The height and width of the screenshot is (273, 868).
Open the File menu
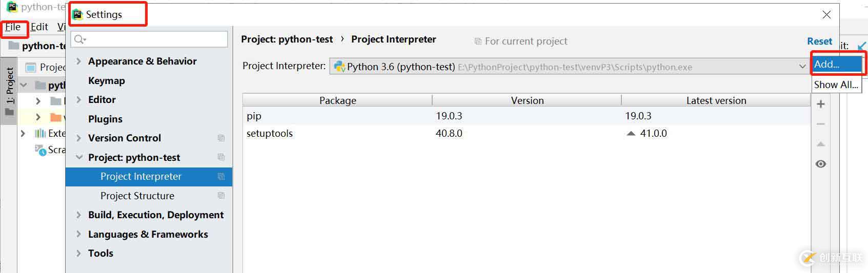pyautogui.click(x=13, y=27)
